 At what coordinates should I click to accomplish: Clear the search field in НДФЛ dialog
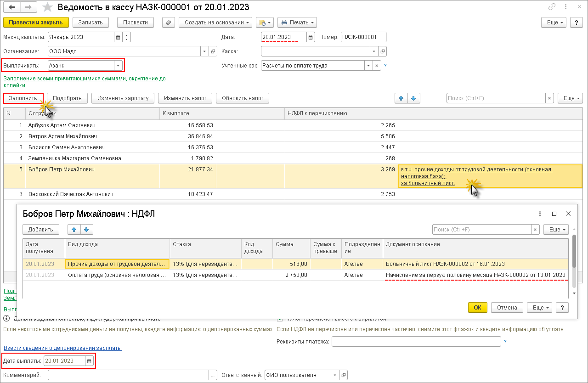[535, 230]
